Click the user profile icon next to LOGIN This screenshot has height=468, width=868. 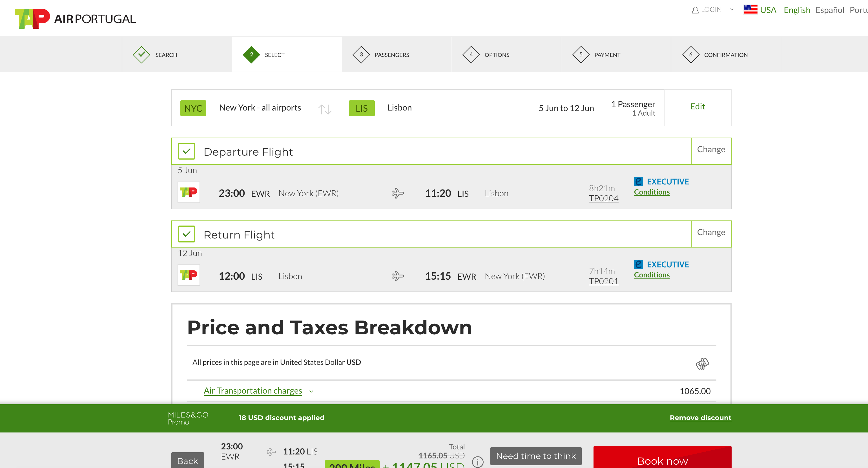(695, 10)
